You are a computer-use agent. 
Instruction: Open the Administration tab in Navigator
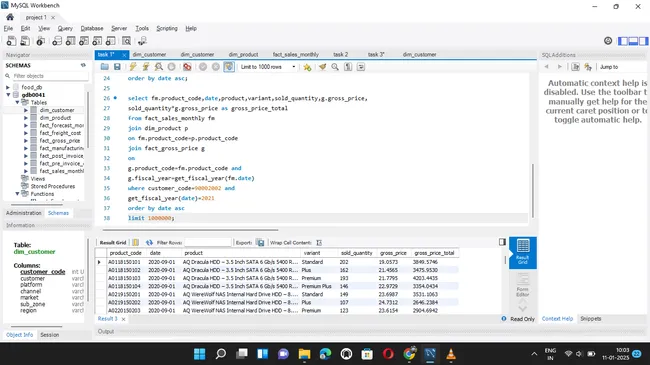click(24, 213)
